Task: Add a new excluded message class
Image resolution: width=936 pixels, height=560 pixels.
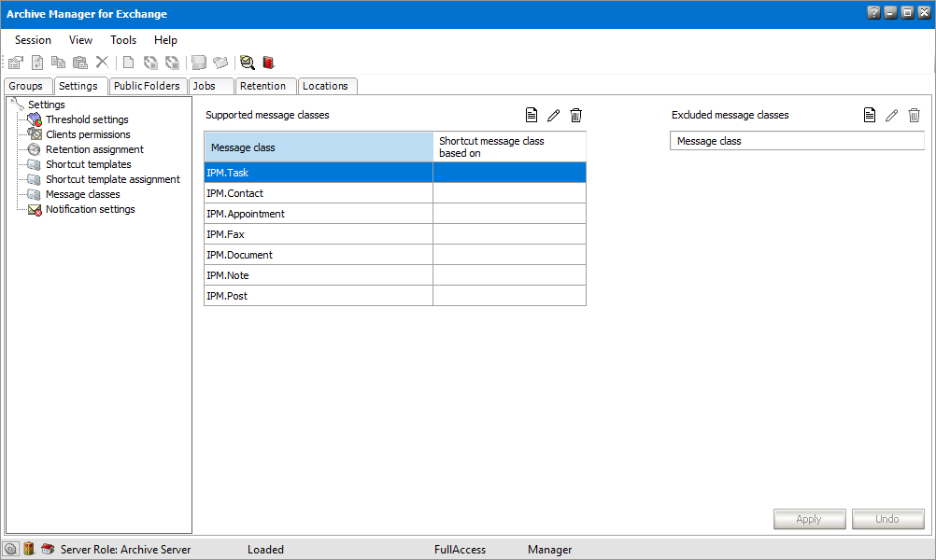Action: (870, 115)
